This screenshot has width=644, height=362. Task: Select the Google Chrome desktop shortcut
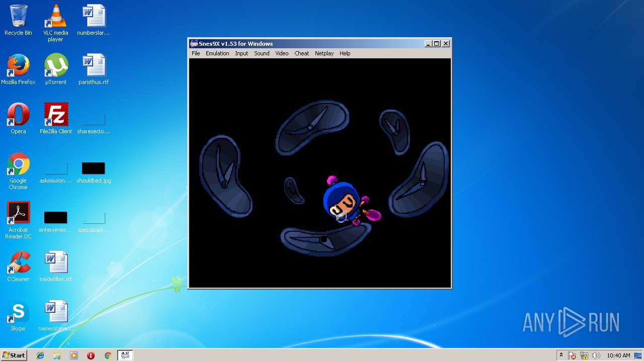[x=18, y=171]
